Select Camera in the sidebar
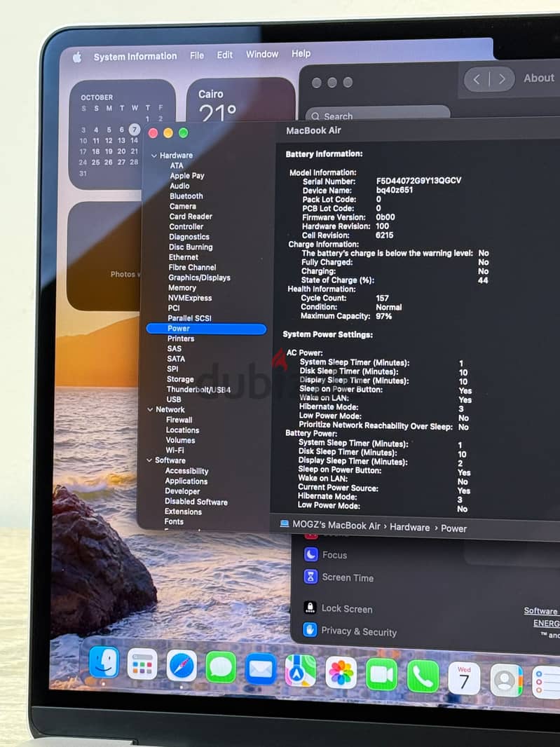 [x=182, y=206]
